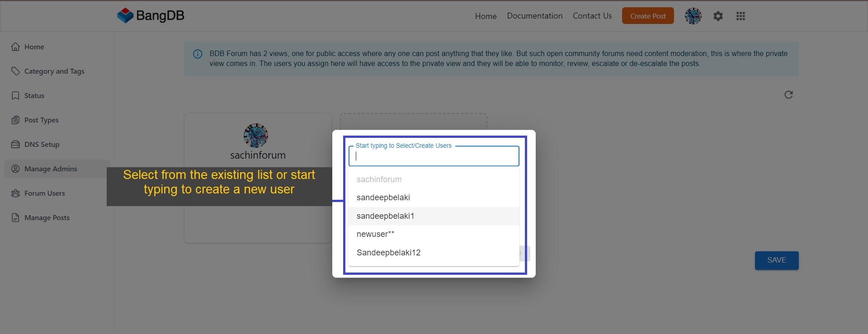The height and width of the screenshot is (334, 868).
Task: Click the profile avatar in header
Action: pyautogui.click(x=693, y=16)
